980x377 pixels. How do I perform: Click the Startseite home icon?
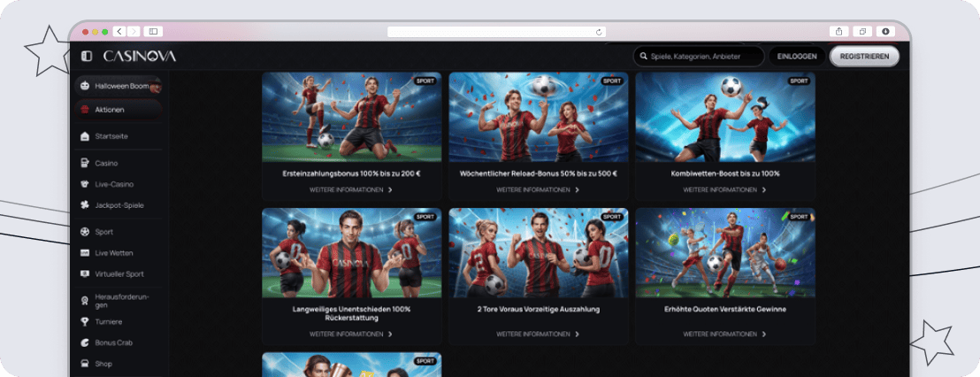click(x=85, y=136)
